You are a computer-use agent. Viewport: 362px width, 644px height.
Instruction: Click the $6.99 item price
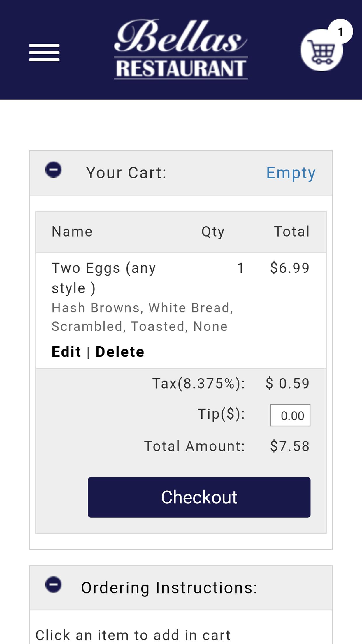point(290,268)
